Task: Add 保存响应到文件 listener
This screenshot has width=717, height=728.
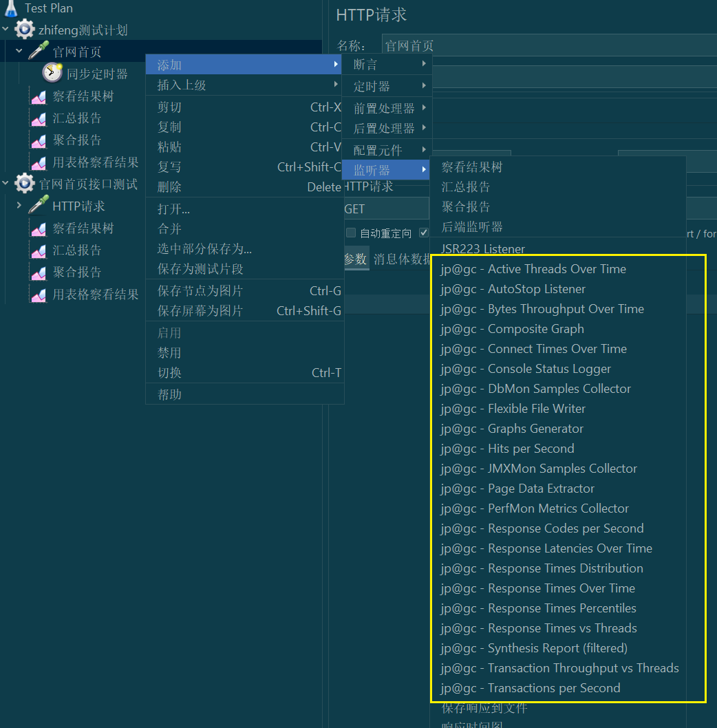Action: pos(558,708)
